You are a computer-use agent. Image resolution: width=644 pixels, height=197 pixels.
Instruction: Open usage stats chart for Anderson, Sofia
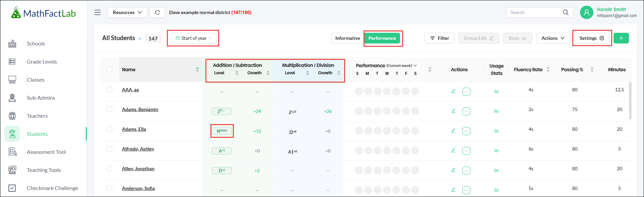[x=497, y=190]
